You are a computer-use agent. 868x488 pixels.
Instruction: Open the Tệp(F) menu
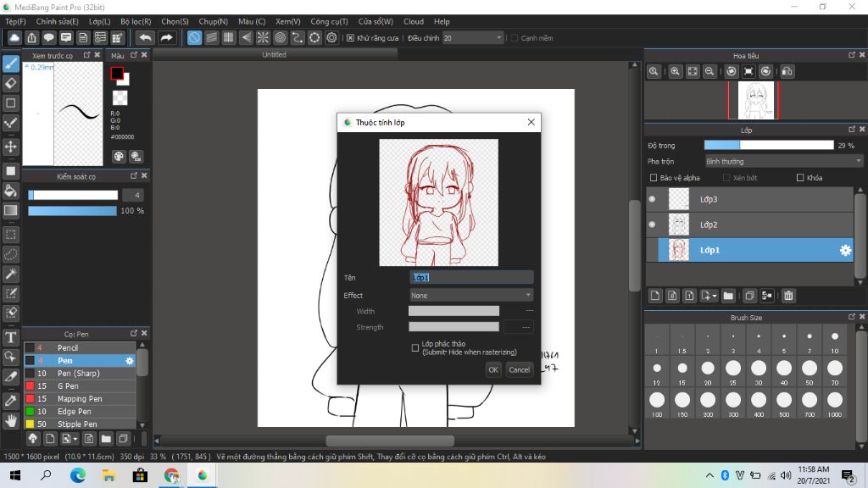click(15, 21)
